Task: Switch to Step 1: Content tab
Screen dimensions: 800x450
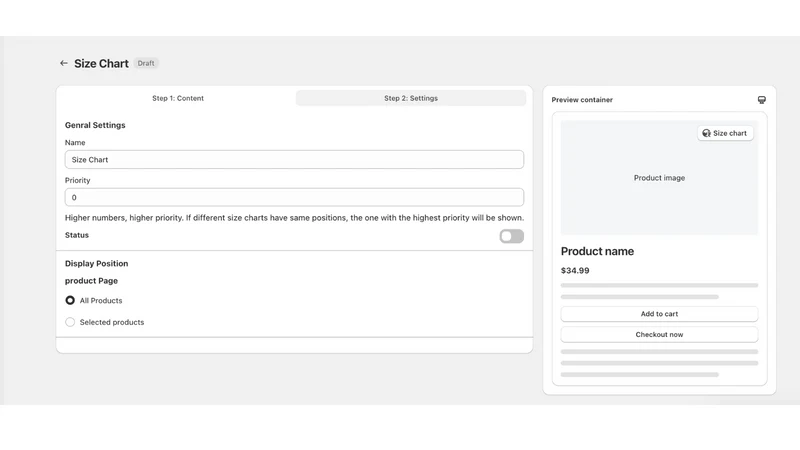Action: click(178, 98)
